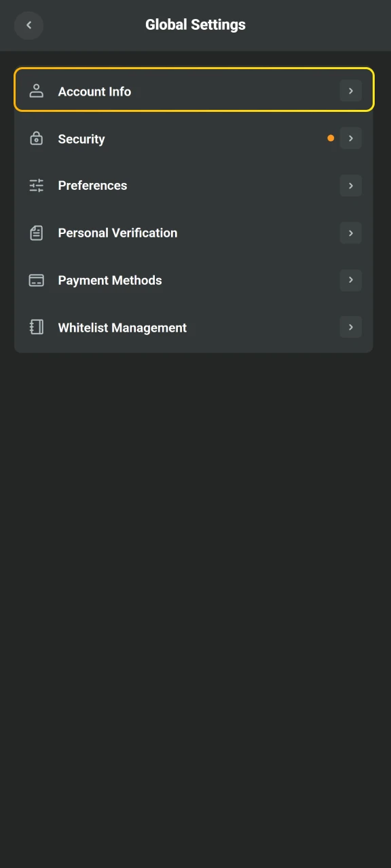Click the orange notification dot beside Security

pos(331,138)
